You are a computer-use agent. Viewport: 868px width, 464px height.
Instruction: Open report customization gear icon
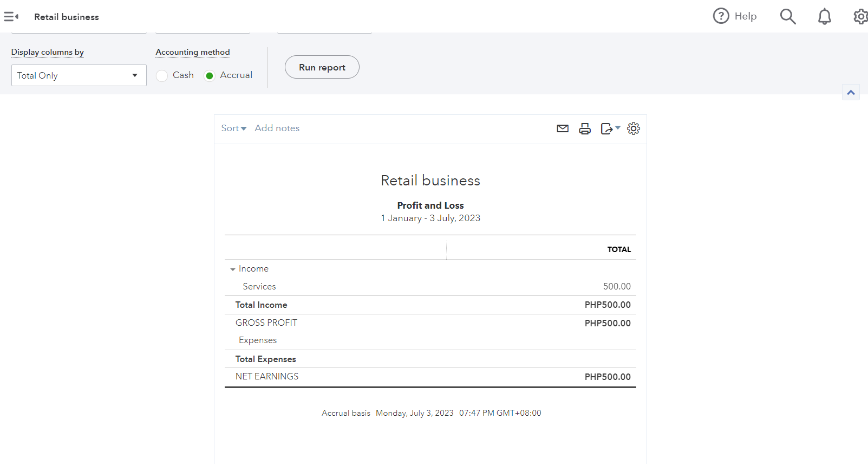click(x=634, y=128)
